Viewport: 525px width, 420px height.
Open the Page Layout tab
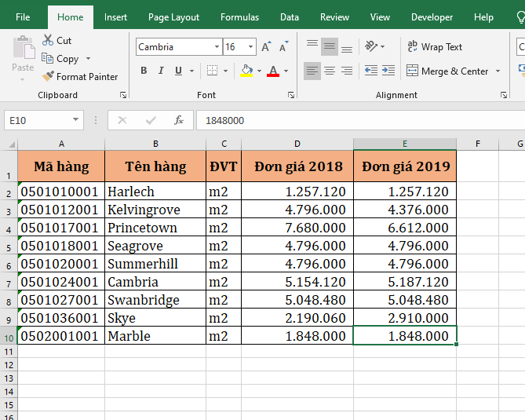173,17
